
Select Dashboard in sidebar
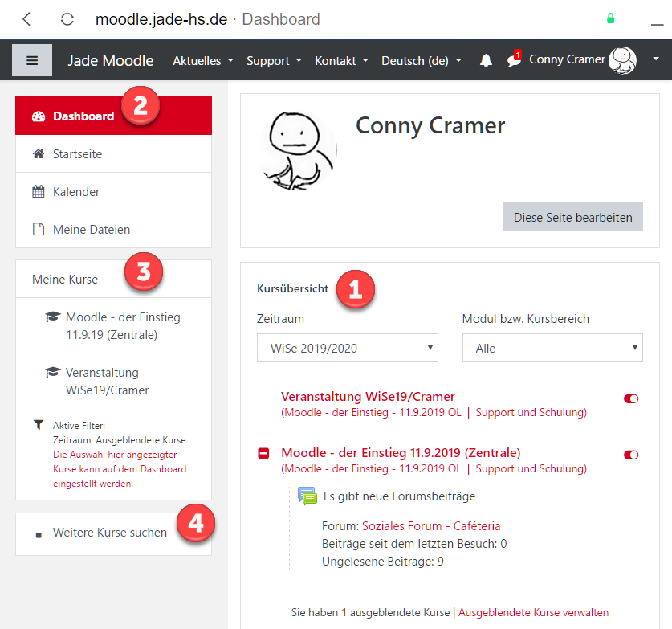click(x=113, y=116)
